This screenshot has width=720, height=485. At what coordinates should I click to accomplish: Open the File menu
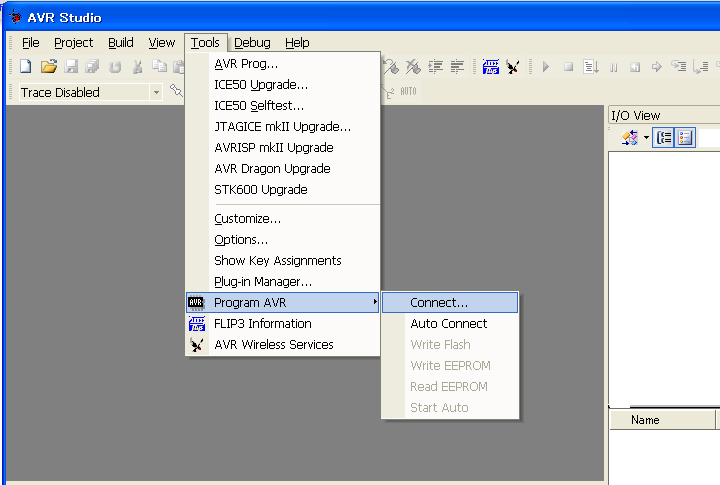(x=31, y=43)
